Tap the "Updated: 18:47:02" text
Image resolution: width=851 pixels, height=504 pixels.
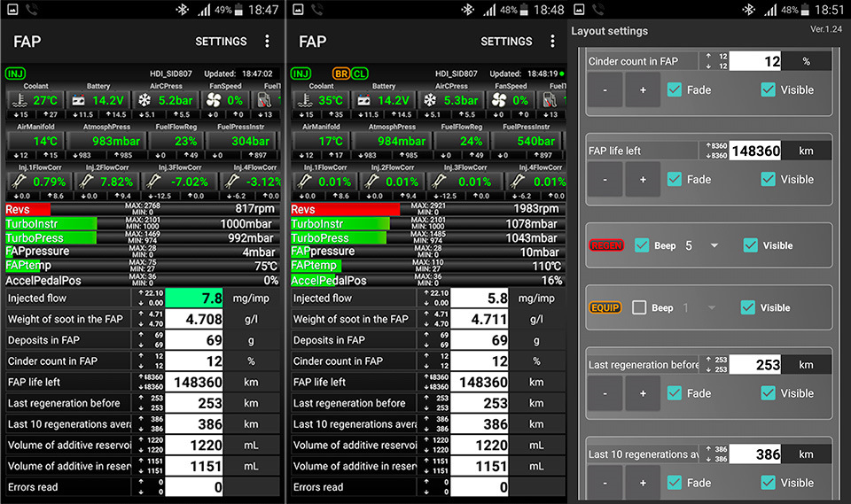tap(238, 74)
